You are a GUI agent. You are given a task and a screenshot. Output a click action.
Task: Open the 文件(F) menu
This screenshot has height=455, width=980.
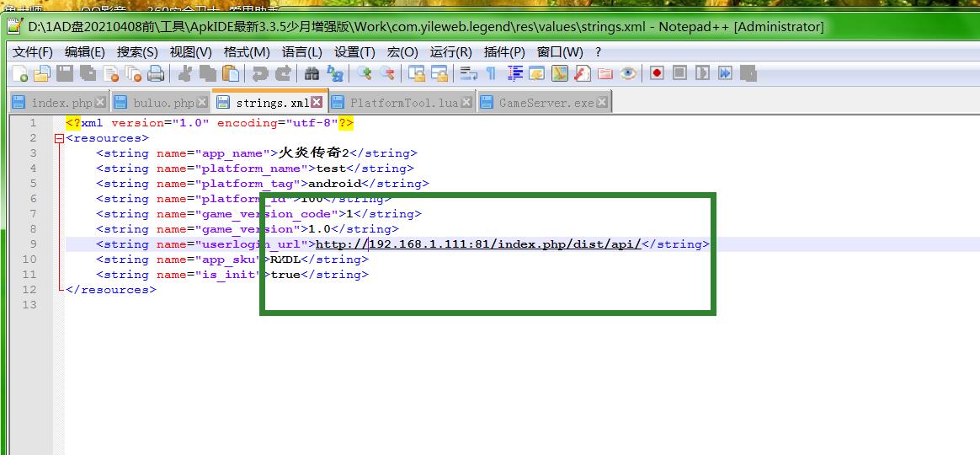pyautogui.click(x=33, y=52)
